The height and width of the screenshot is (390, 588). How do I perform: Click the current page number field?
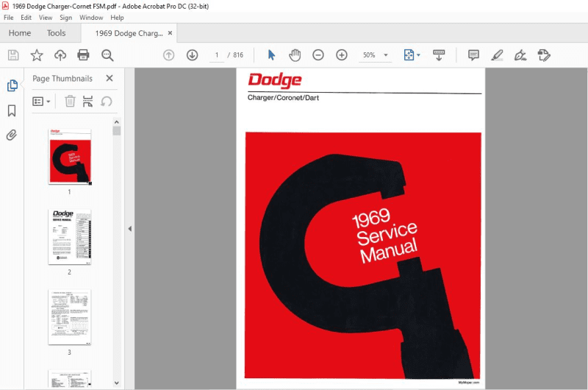(x=217, y=55)
